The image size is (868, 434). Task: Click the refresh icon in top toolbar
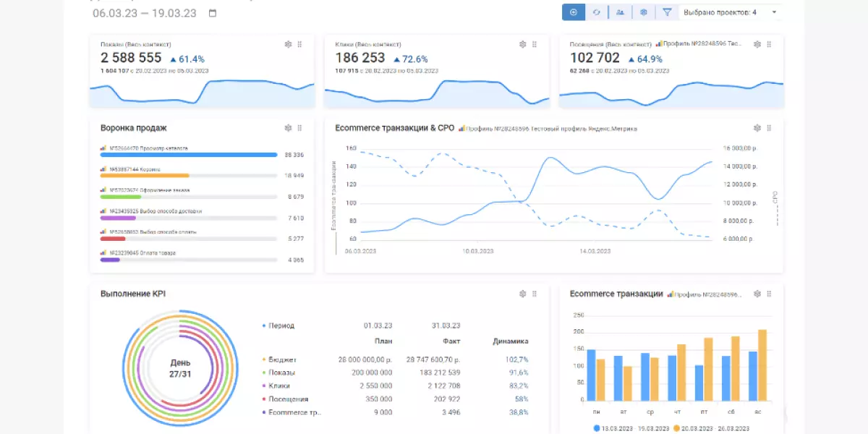pos(597,12)
